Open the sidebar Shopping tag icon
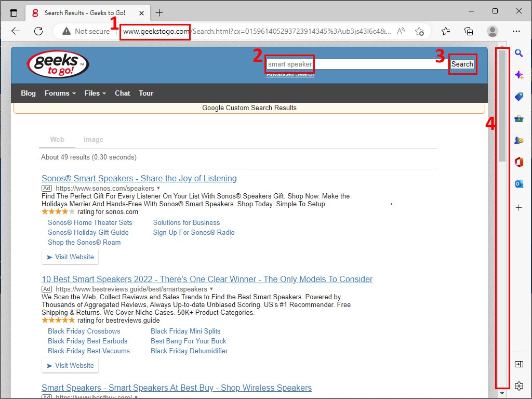 (519, 97)
